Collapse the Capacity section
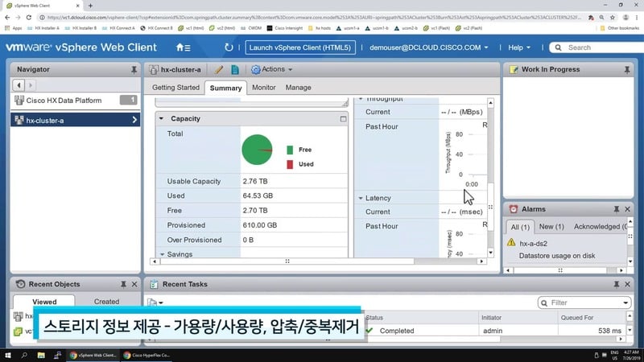The width and height of the screenshot is (644, 362). (161, 118)
